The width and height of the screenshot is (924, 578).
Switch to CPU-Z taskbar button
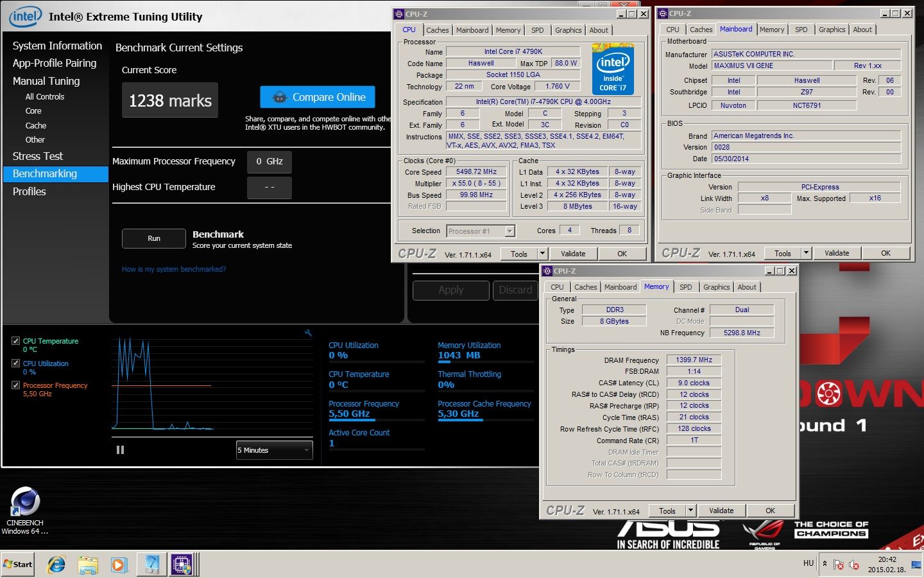click(x=182, y=565)
